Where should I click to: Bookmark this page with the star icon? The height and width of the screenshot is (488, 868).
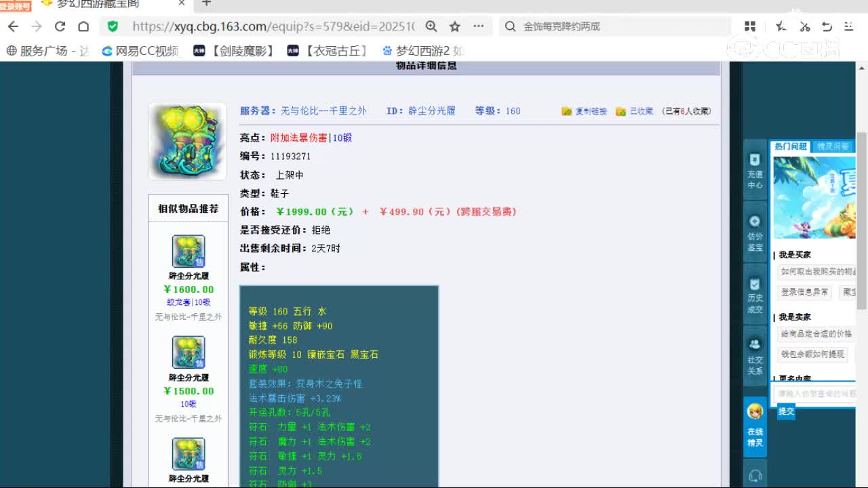(x=455, y=26)
